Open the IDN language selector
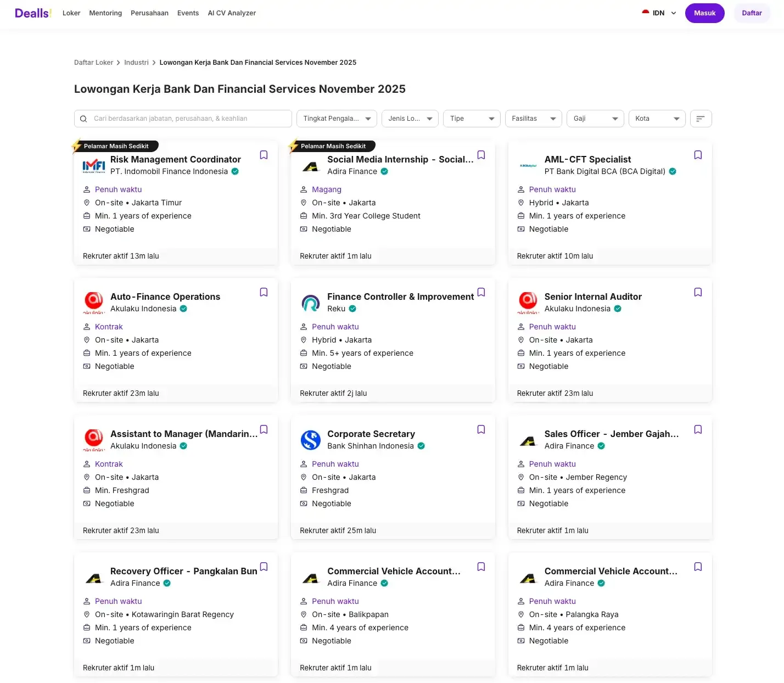 659,13
